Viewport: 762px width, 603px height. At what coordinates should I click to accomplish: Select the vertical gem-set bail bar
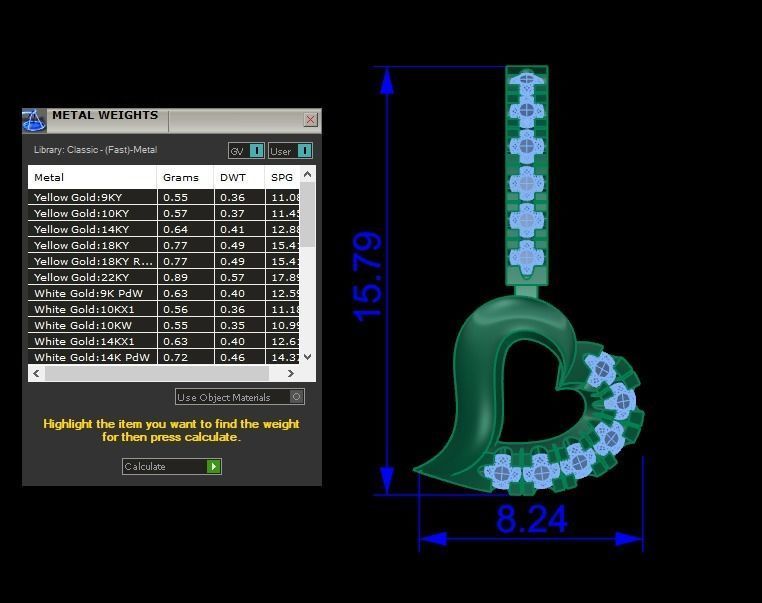pos(527,175)
